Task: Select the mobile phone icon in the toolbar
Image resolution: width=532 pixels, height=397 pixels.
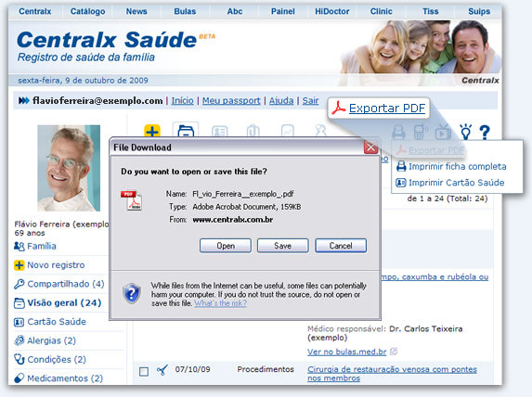Action: pyautogui.click(x=420, y=132)
